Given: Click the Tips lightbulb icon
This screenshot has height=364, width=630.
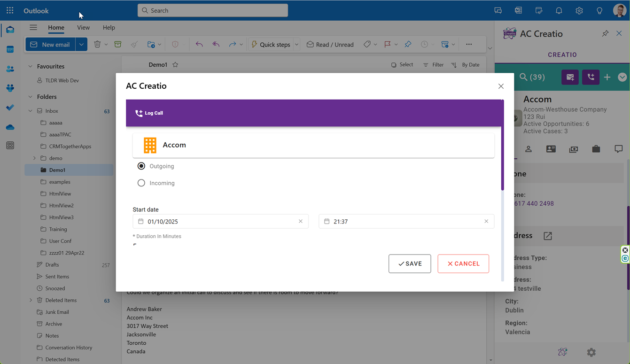Looking at the screenshot, I should click(599, 10).
